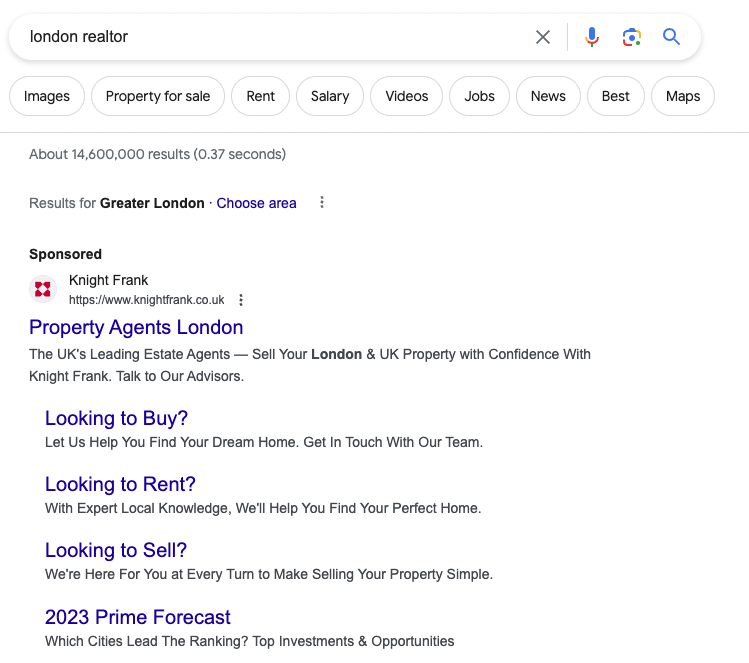Open the 'Looking to Sell?' sitelink
This screenshot has height=663, width=749.
(116, 550)
